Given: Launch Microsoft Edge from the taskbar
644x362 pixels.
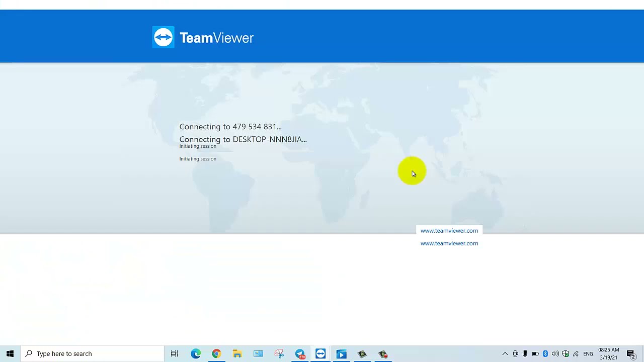Looking at the screenshot, I should pyautogui.click(x=196, y=354).
